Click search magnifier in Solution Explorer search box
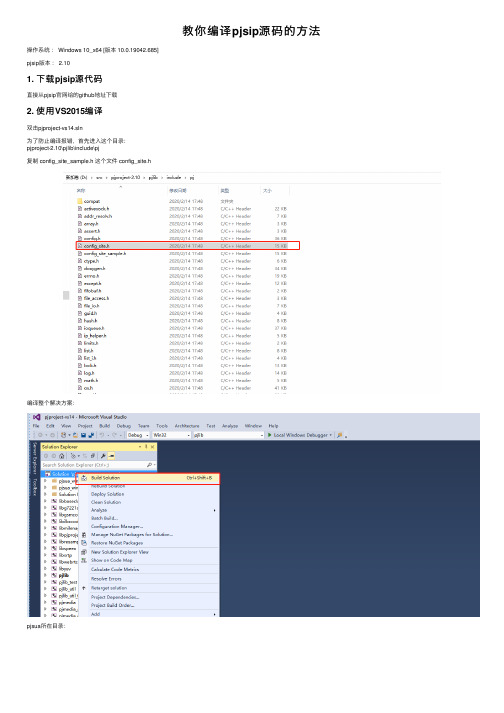504x713 pixels. [149, 465]
